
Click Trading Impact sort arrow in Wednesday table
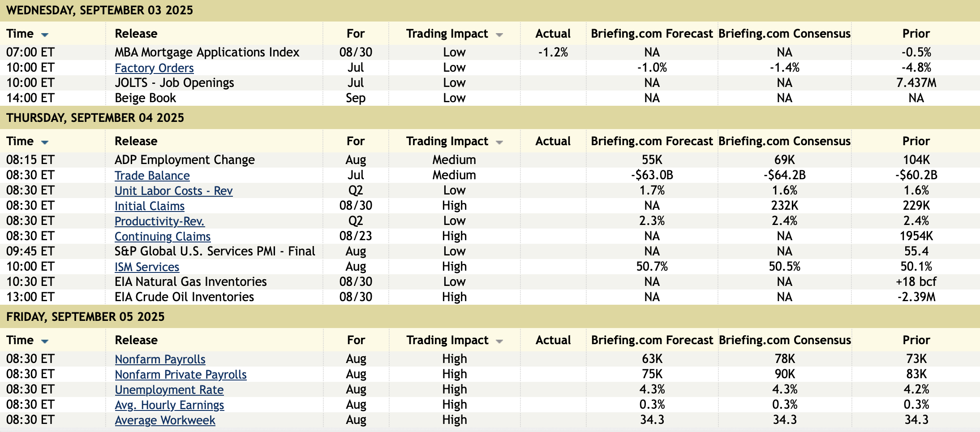(499, 35)
